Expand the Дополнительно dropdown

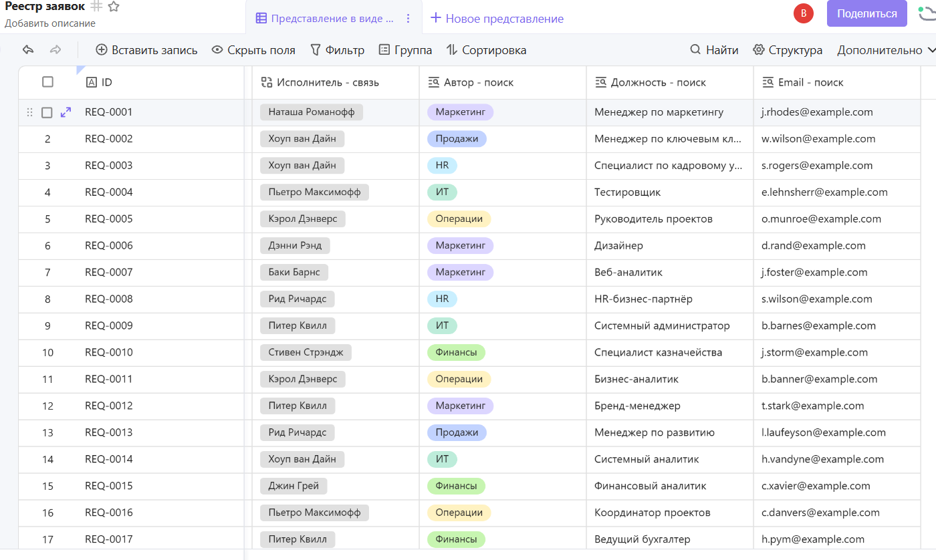point(886,50)
